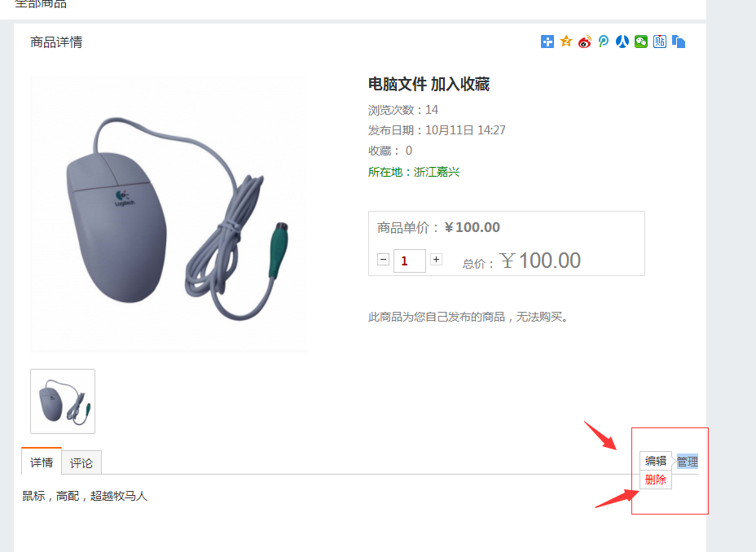This screenshot has height=552, width=756.
Task: Share to Baidu Tieba icon
Action: pyautogui.click(x=660, y=42)
